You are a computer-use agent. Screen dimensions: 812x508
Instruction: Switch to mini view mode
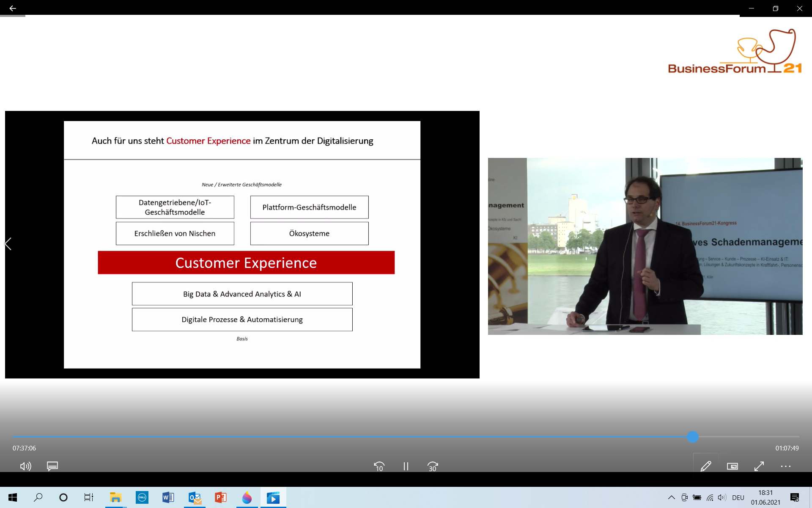[x=732, y=466]
